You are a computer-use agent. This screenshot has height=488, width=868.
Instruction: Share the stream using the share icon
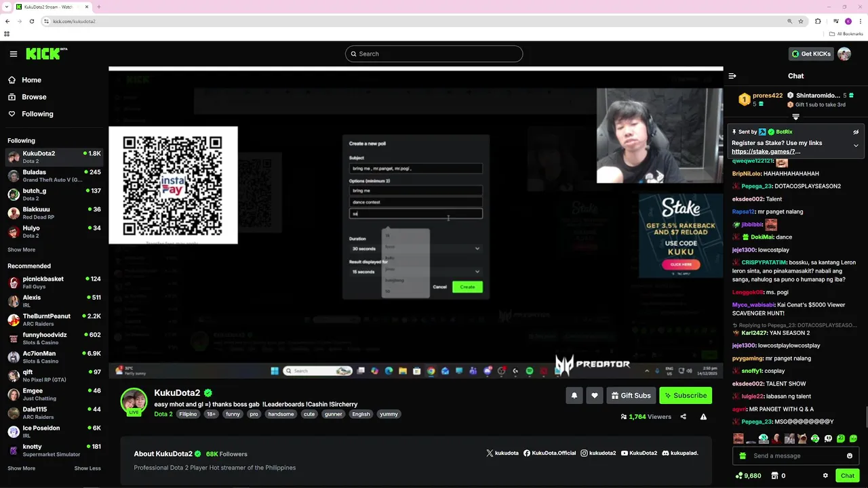684,417
